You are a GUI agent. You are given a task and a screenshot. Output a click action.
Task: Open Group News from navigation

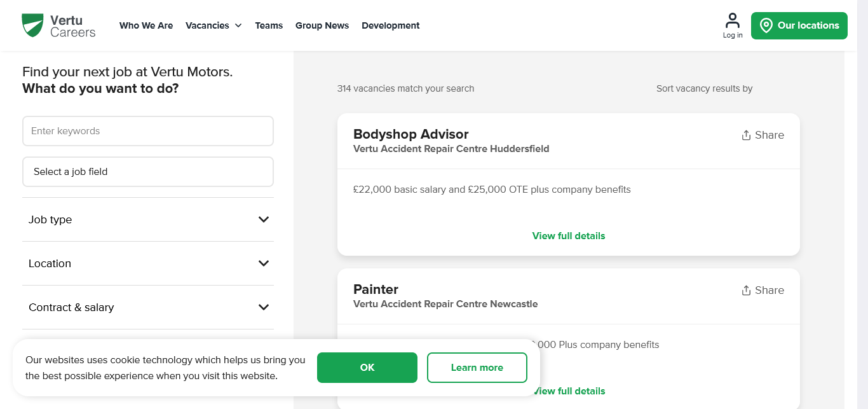pos(322,25)
